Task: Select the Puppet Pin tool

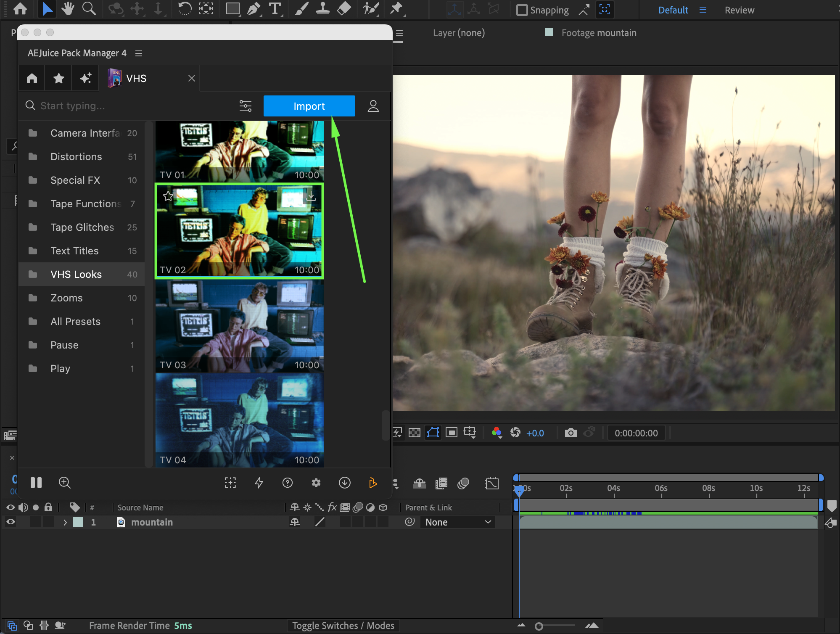Action: point(396,9)
